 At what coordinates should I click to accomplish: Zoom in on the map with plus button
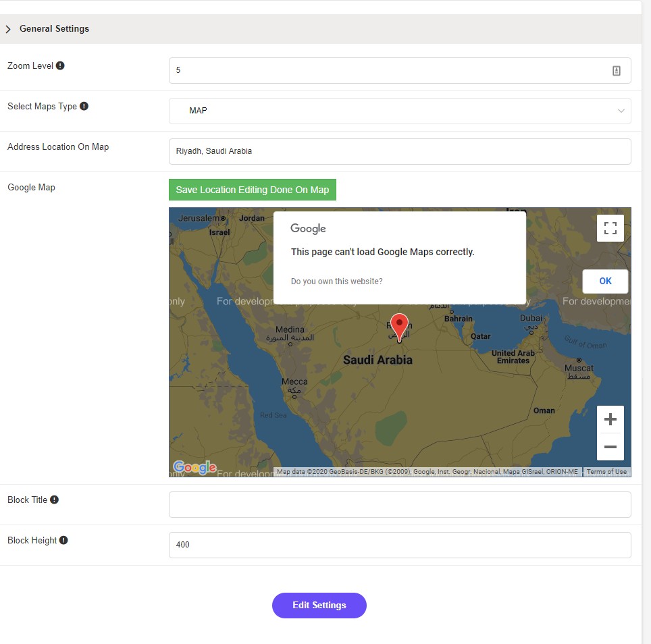point(610,419)
